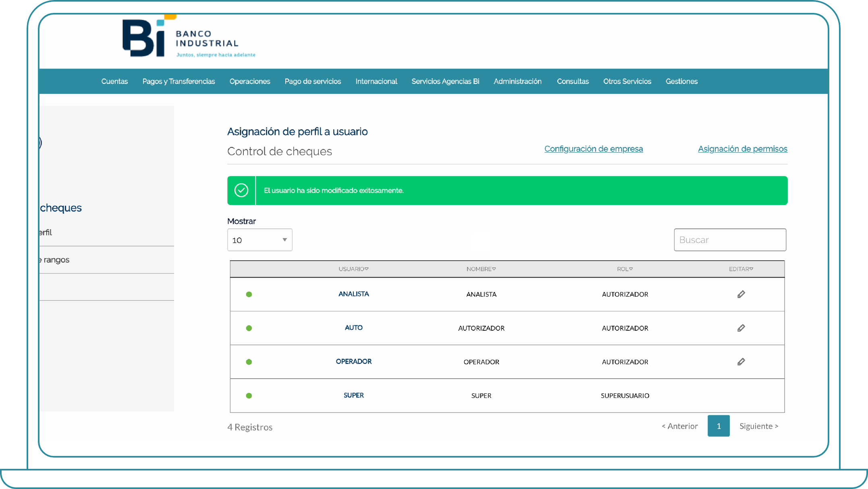Sort table by NOMBRE column
Viewport: 868px width, 489px height.
pyautogui.click(x=481, y=269)
